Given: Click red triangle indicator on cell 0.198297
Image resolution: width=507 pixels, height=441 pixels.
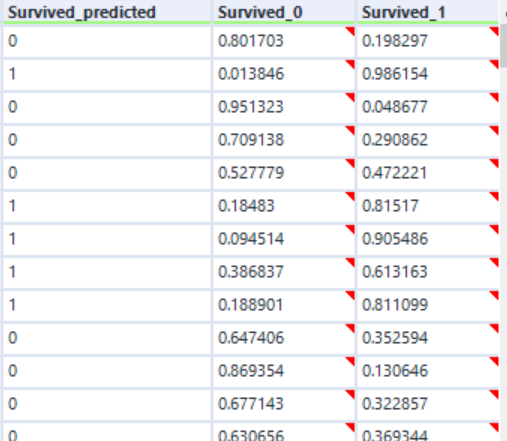Looking at the screenshot, I should coord(494,31).
